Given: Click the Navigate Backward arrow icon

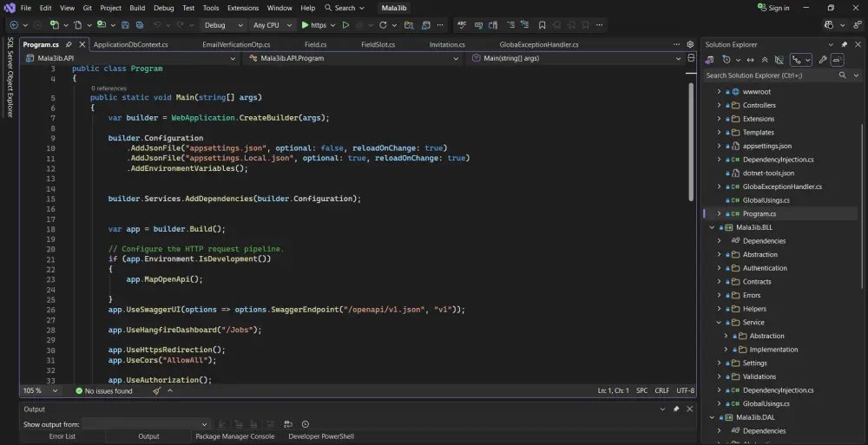Looking at the screenshot, I should (x=14, y=25).
